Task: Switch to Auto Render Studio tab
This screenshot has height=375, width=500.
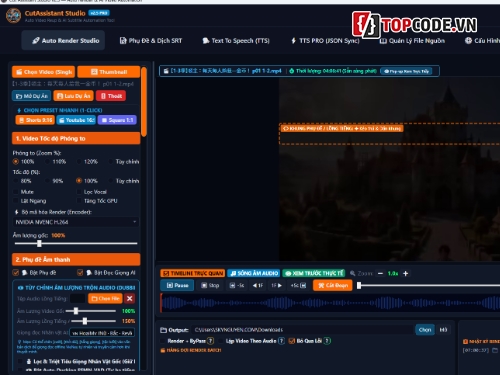Action: [x=63, y=41]
